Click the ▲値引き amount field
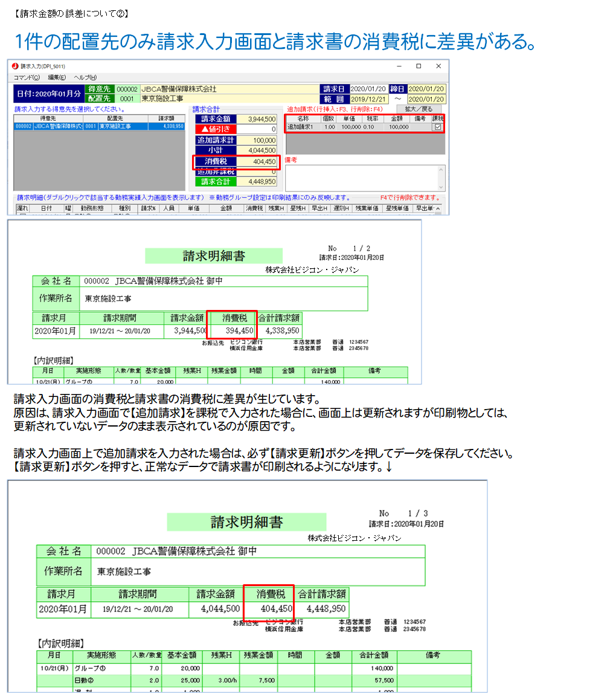This screenshot has width=616, height=693. (255, 129)
